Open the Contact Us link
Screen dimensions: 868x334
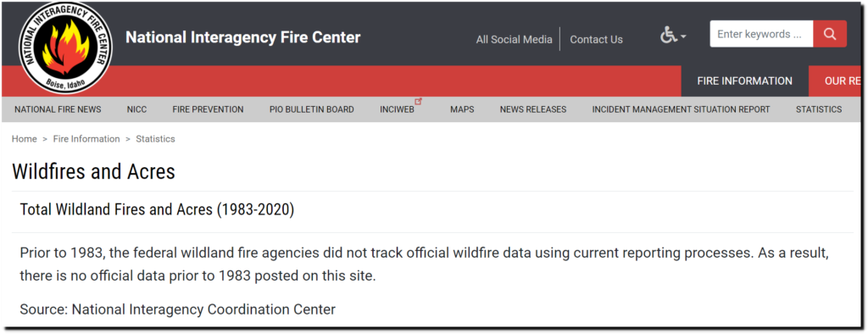tap(596, 39)
